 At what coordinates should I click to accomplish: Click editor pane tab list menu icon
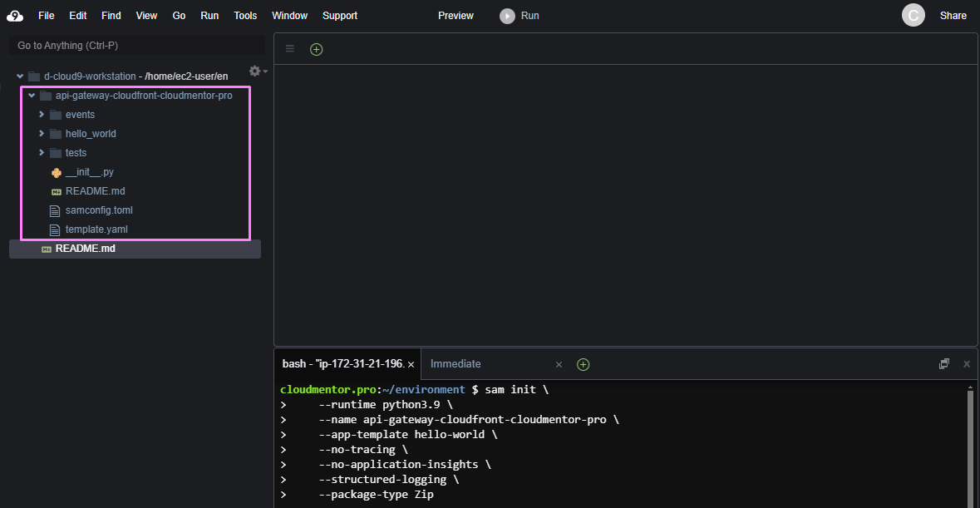click(x=290, y=49)
